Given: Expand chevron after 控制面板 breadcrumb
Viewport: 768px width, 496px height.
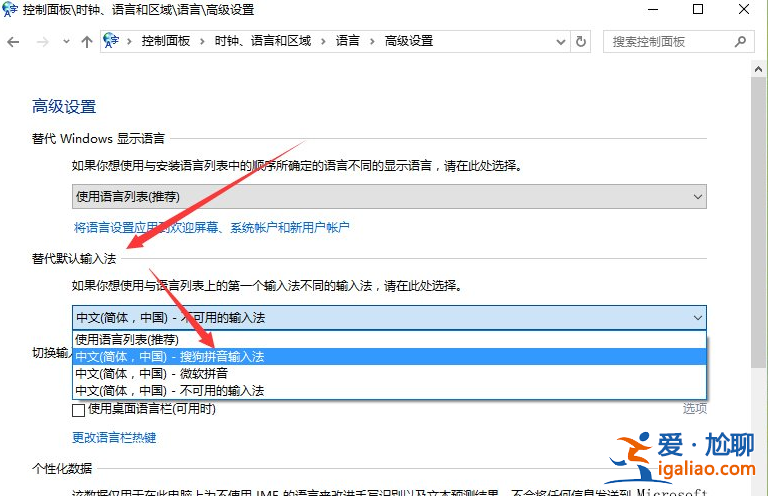Looking at the screenshot, I should click(x=202, y=42).
